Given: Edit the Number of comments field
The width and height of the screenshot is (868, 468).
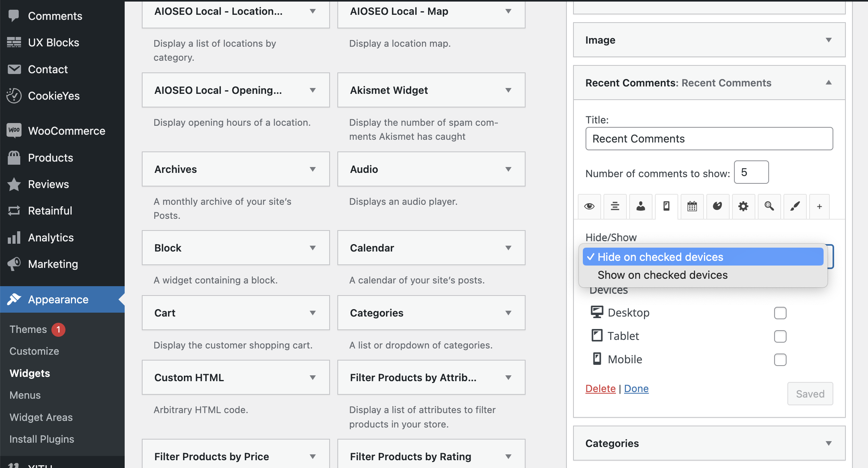Looking at the screenshot, I should [751, 172].
